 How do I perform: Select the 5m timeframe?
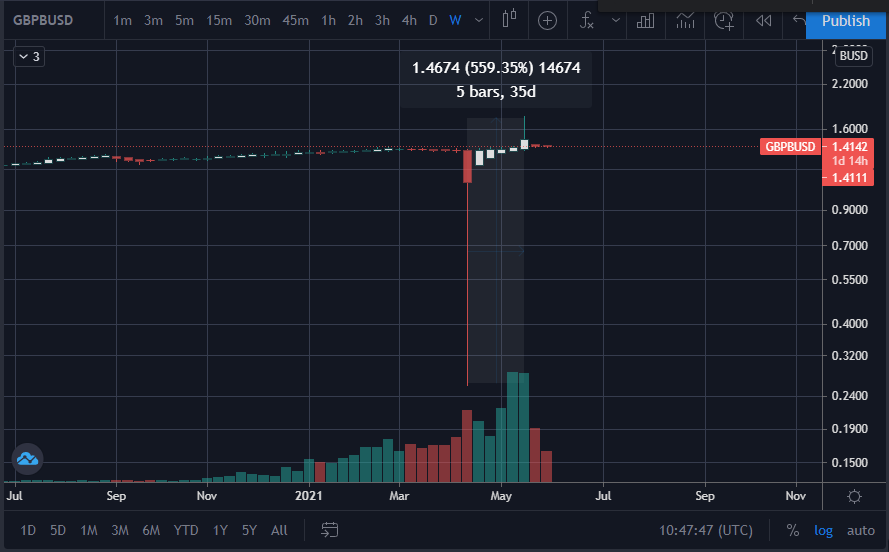click(x=184, y=20)
